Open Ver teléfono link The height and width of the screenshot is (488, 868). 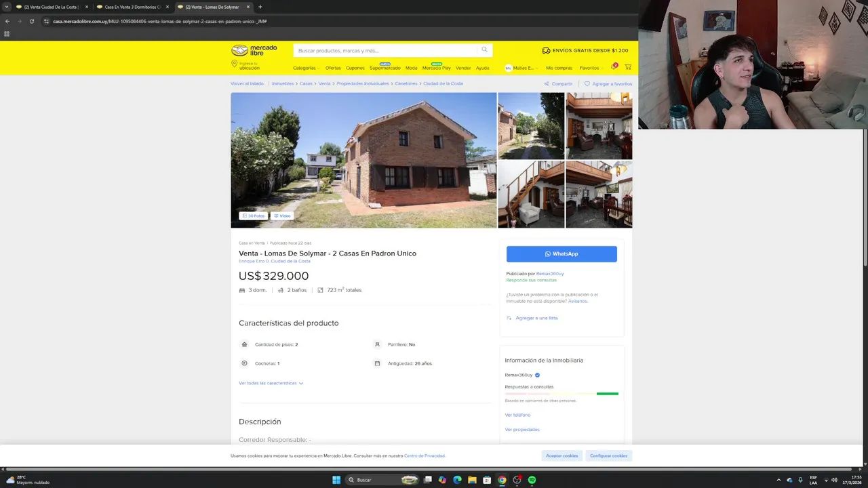(x=517, y=415)
